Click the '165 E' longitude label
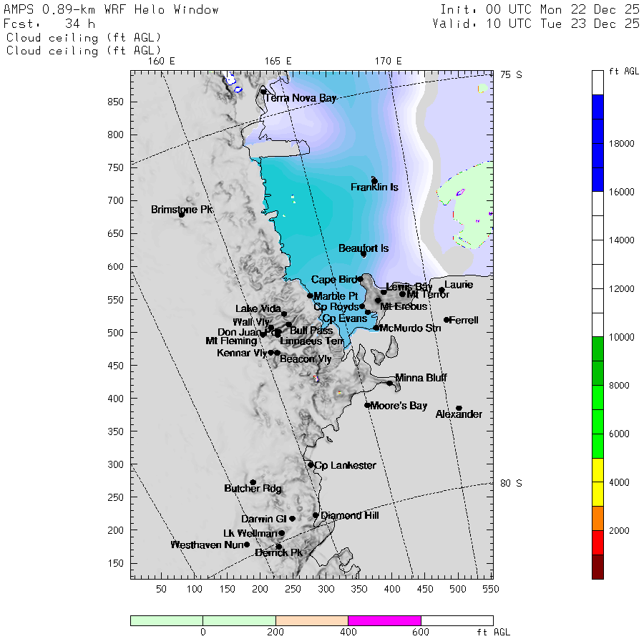 278,62
